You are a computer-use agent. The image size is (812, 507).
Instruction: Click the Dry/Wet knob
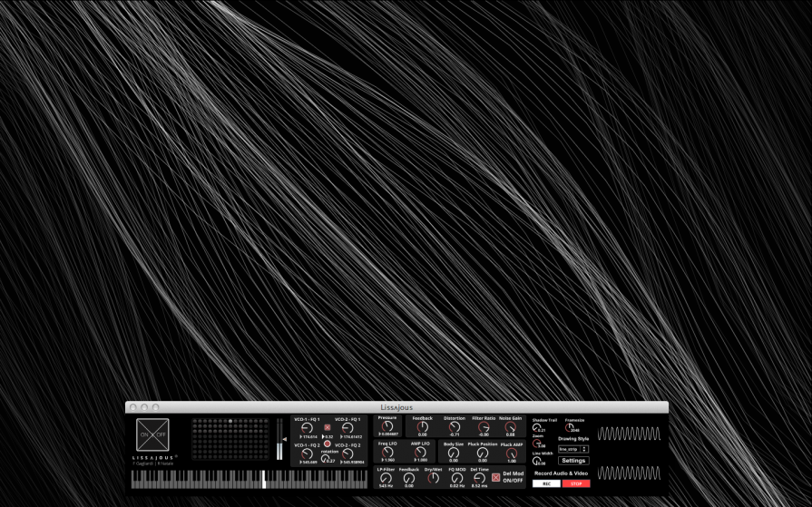tap(433, 477)
